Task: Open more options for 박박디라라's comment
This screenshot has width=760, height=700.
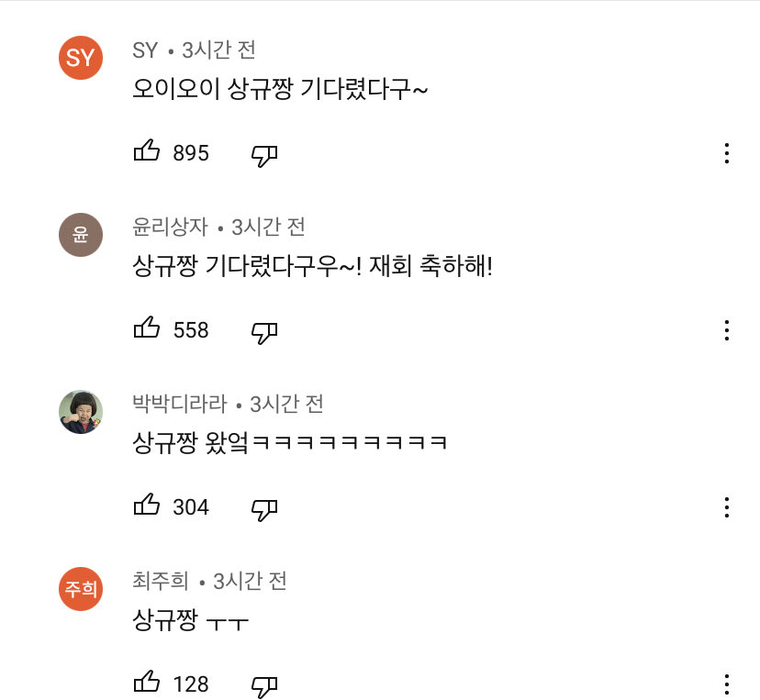Action: tap(726, 507)
